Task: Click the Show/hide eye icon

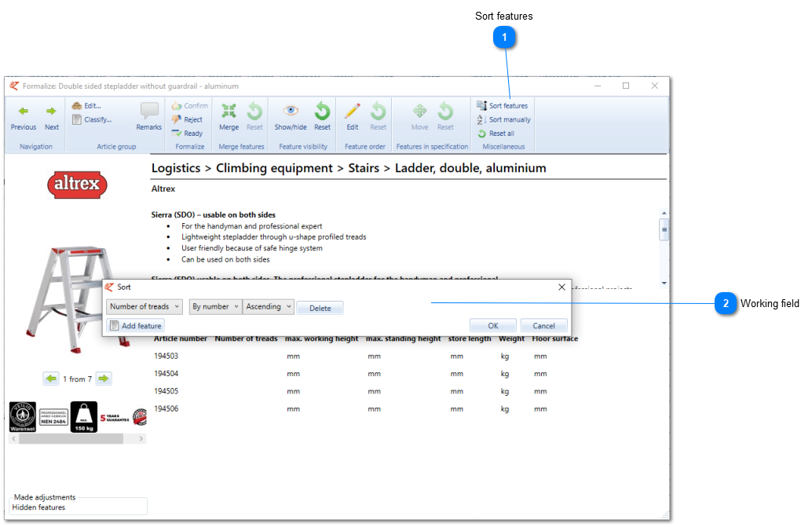Action: pos(291,116)
